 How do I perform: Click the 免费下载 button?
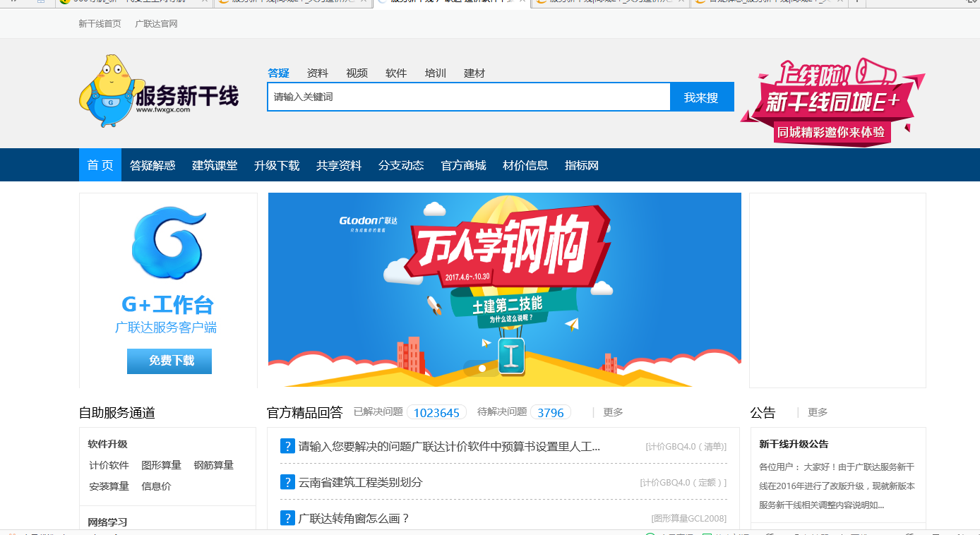coord(169,361)
